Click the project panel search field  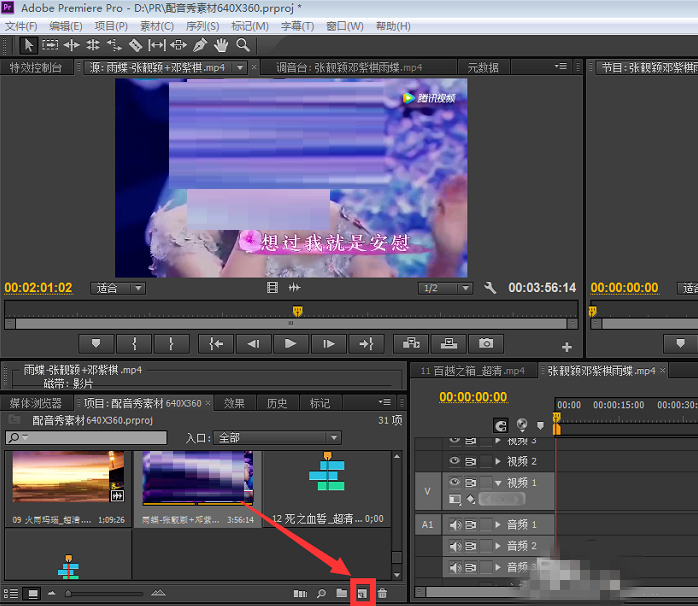[86, 438]
